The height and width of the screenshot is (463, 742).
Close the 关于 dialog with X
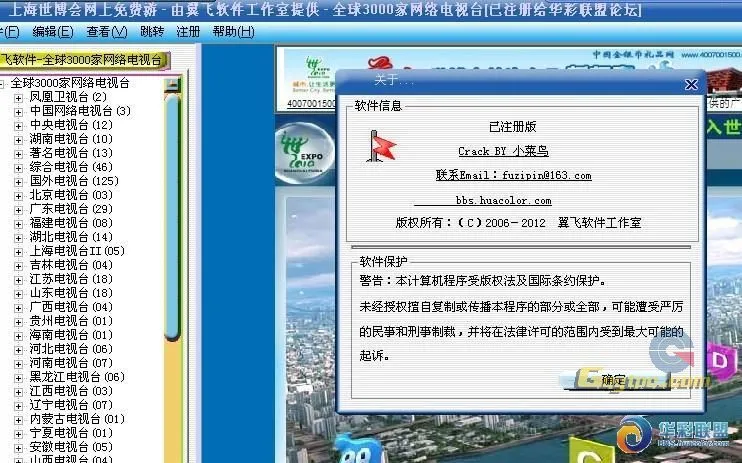691,85
